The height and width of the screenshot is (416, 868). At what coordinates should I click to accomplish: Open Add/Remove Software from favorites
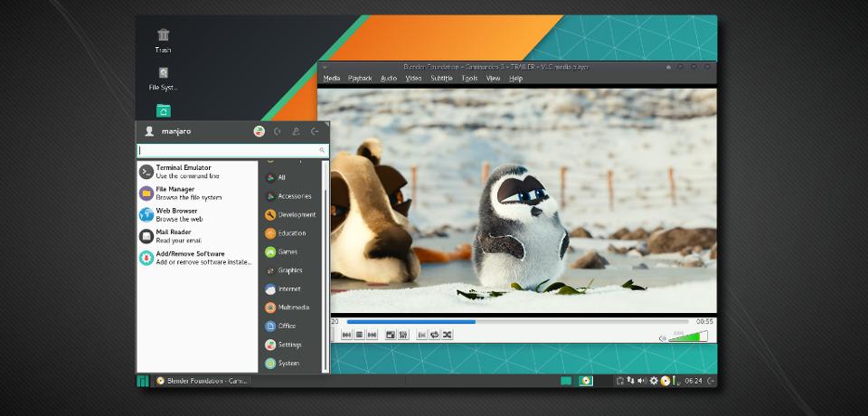(197, 258)
